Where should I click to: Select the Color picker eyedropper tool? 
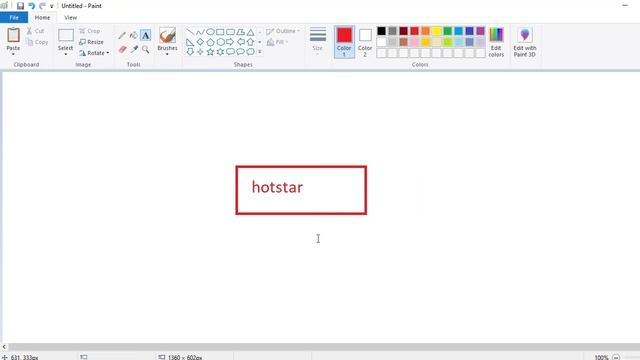pos(134,49)
